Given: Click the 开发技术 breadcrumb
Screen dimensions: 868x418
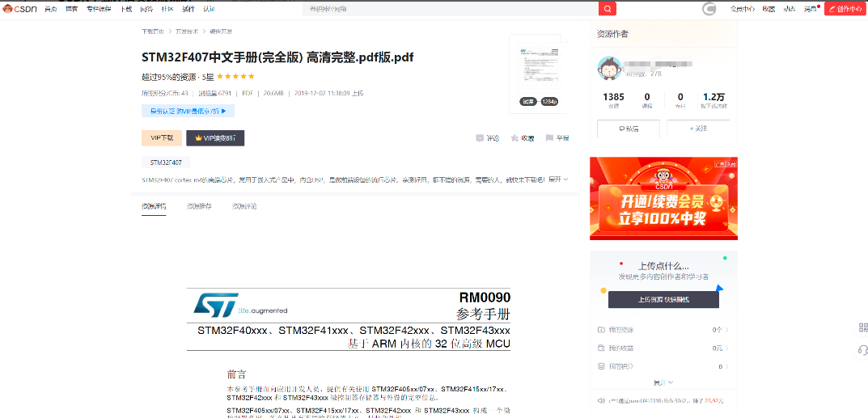Looking at the screenshot, I should click(x=187, y=32).
